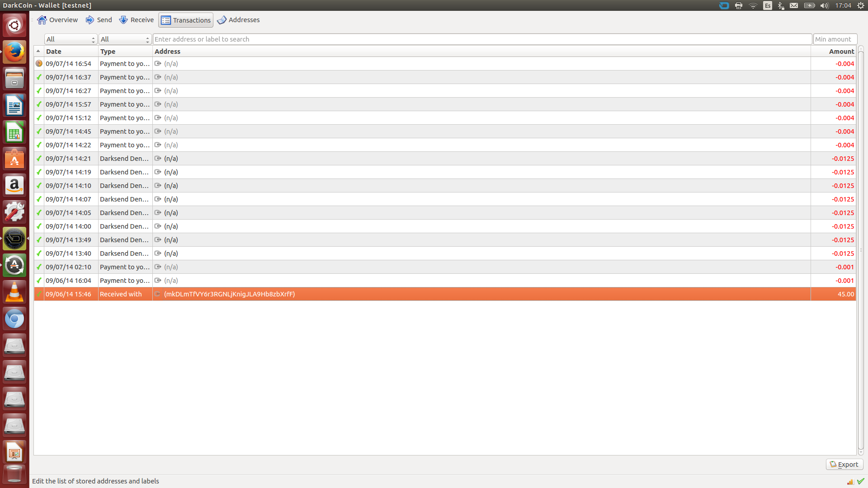Click the address arrow icon in 14:21 row
Viewport: 868px width, 488px height.
(x=158, y=159)
